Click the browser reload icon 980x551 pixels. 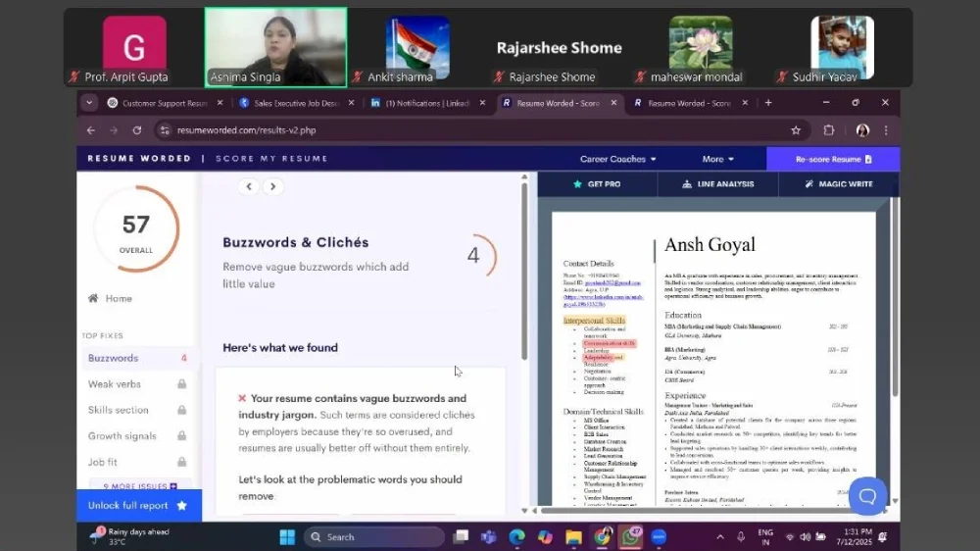[137, 130]
